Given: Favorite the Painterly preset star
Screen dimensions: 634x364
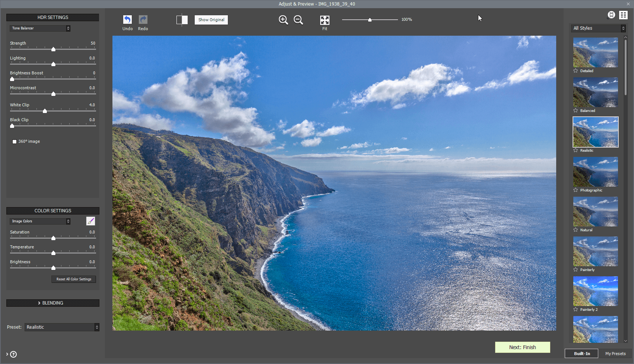Looking at the screenshot, I should click(576, 270).
